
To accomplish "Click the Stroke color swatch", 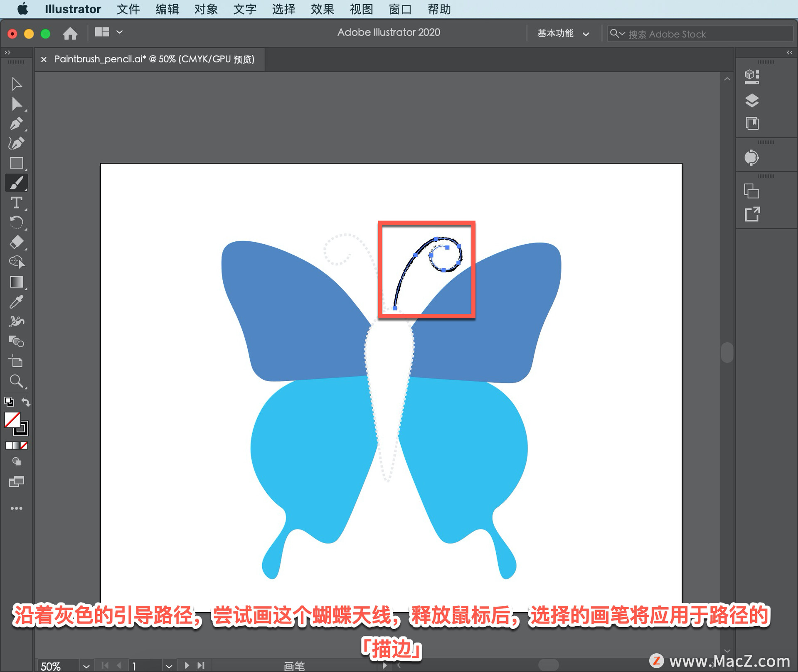I will click(21, 428).
